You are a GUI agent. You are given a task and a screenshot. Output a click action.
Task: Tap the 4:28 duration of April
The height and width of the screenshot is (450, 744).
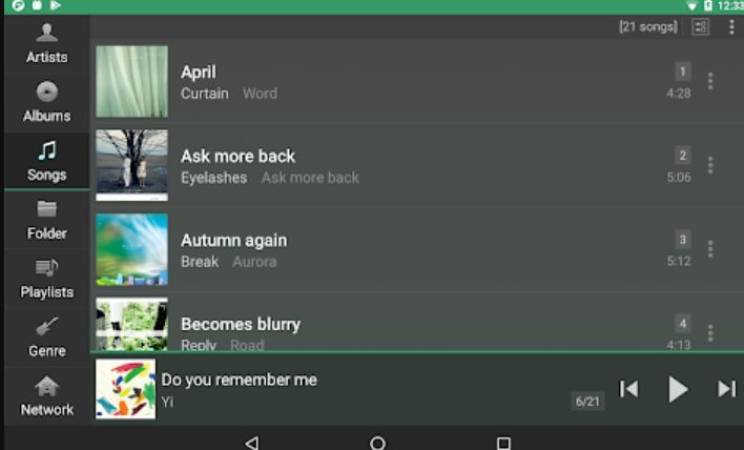[679, 93]
